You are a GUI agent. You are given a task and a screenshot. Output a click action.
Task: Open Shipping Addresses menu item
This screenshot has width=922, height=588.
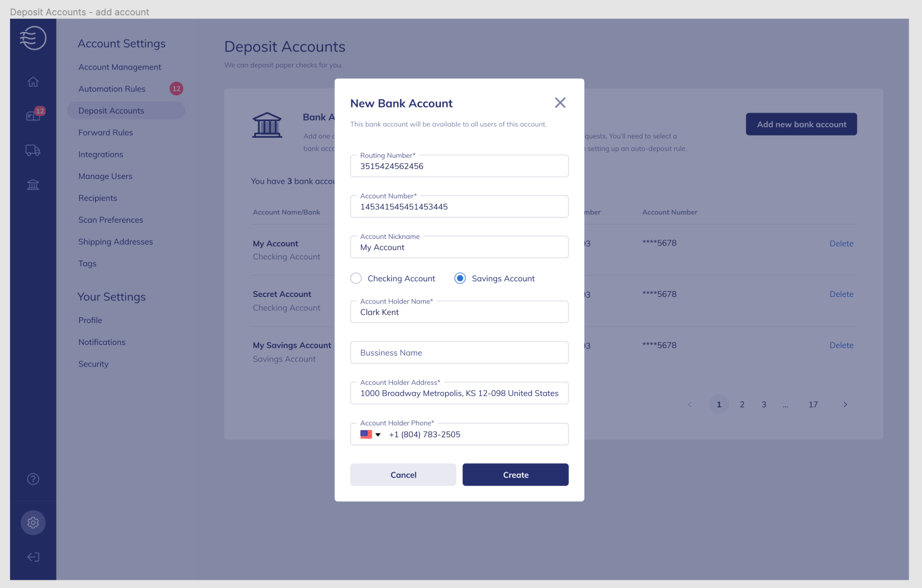[x=115, y=242]
